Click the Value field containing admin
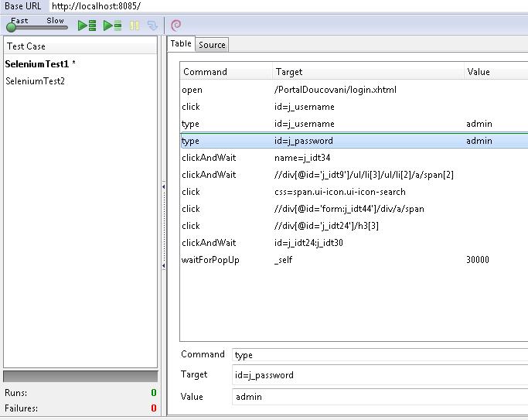Viewport: 528px width, 420px height. click(x=380, y=397)
